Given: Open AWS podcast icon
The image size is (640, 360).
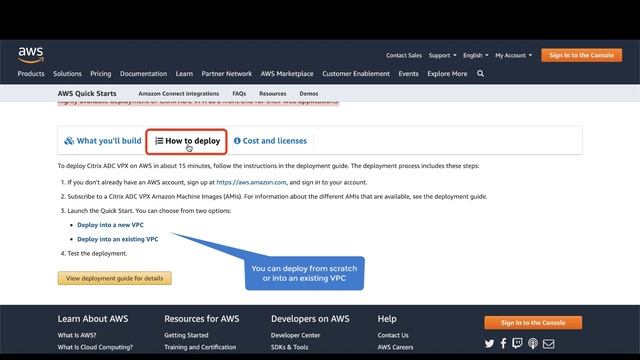Looking at the screenshot, I should [x=533, y=343].
